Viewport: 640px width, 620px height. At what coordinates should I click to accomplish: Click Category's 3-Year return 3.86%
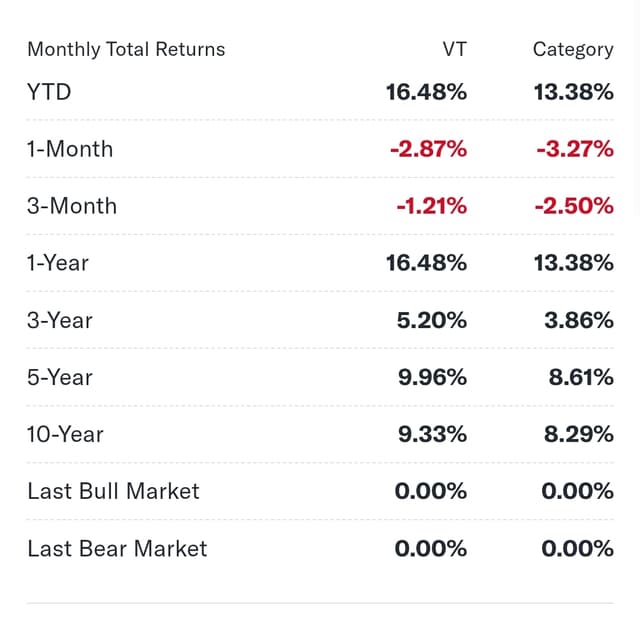[578, 320]
